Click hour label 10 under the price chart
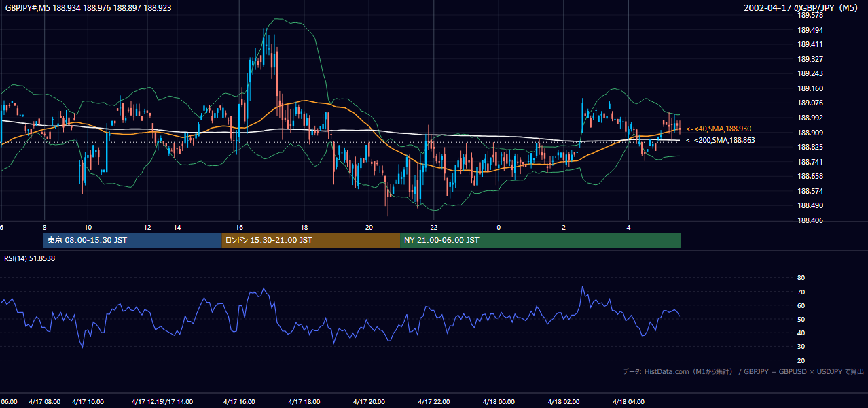868x408 pixels. tap(88, 227)
